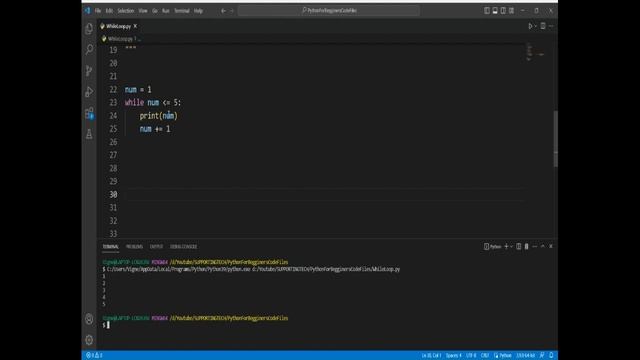This screenshot has width=640, height=360.
Task: Change UTF-8 file encoding
Action: [x=471, y=356]
